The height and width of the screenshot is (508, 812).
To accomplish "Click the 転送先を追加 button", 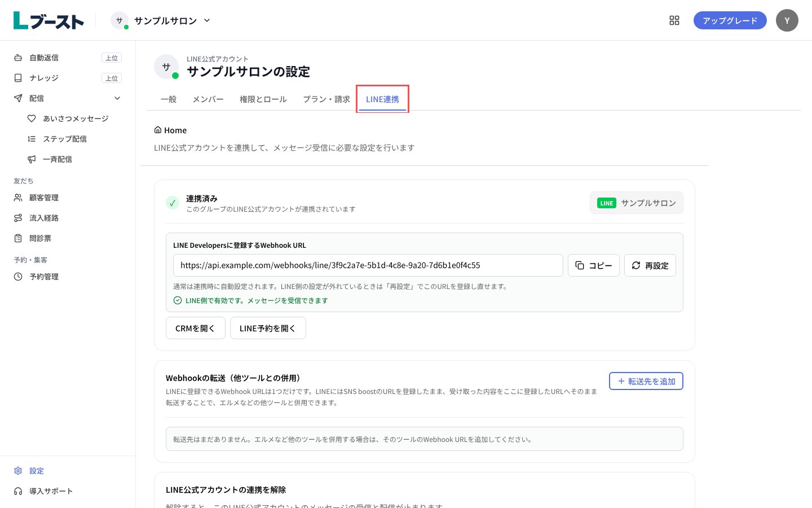I will 646,381.
